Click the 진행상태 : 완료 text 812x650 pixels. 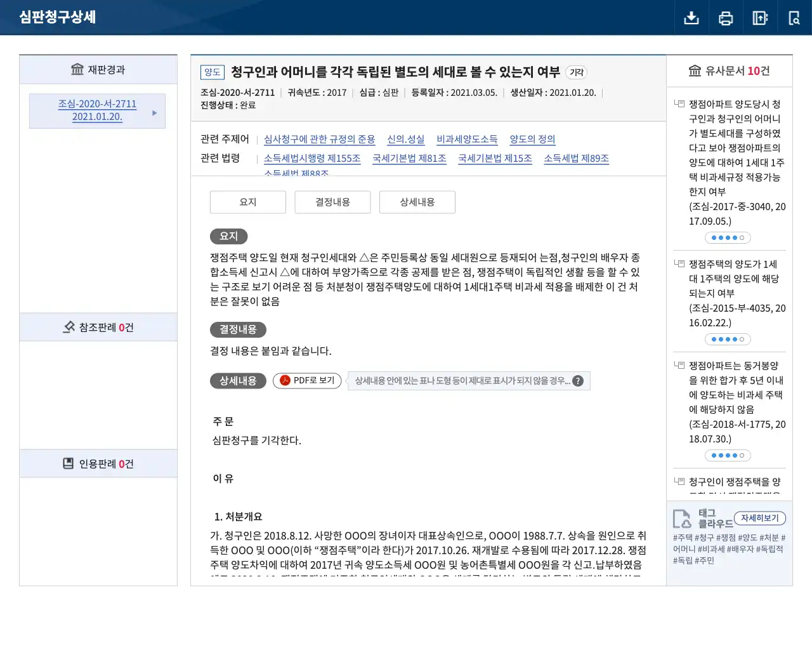[228, 105]
